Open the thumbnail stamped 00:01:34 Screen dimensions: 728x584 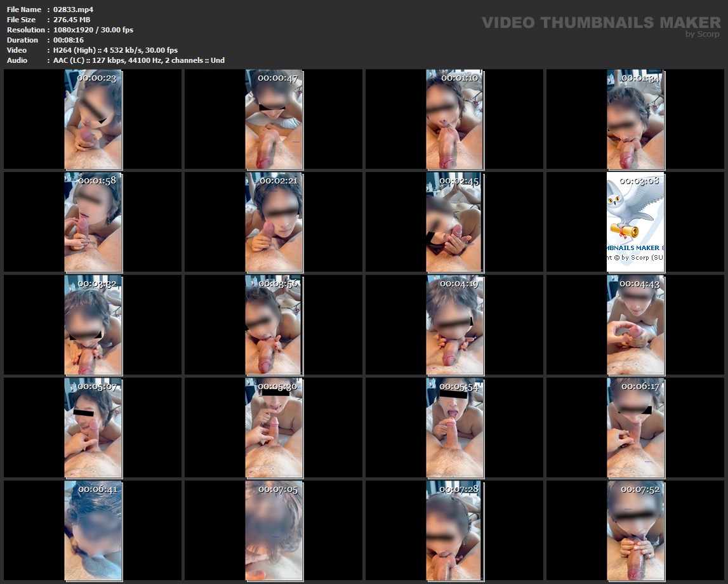pos(635,119)
